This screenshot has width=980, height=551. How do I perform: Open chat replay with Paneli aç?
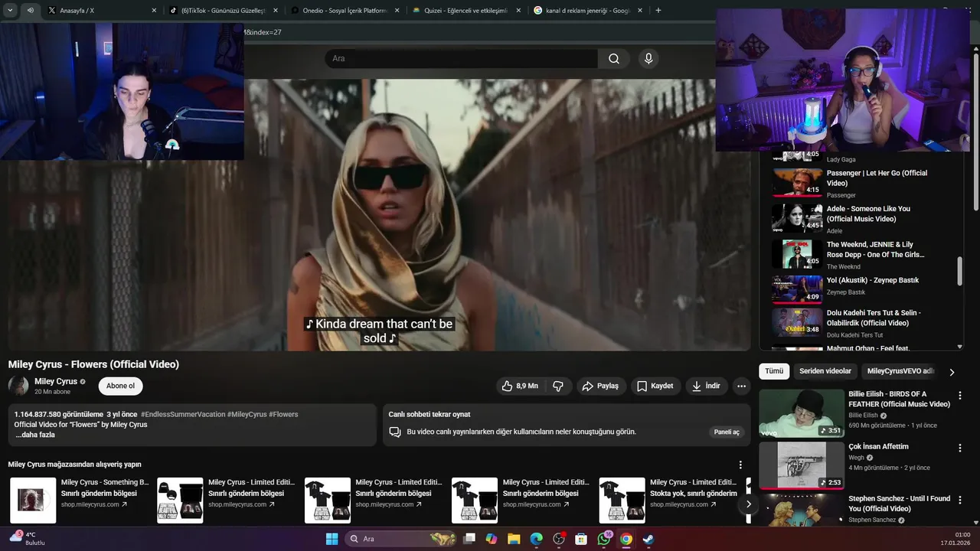coord(727,432)
